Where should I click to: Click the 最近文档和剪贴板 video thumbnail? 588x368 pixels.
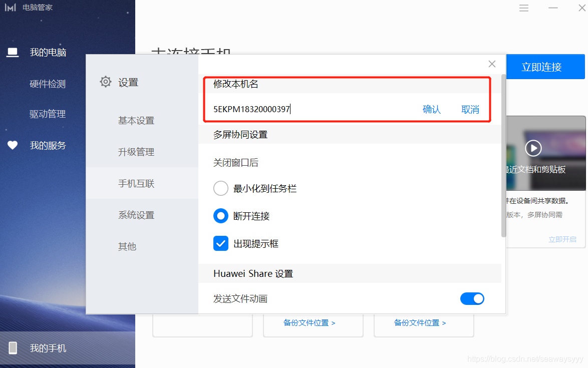pos(546,153)
